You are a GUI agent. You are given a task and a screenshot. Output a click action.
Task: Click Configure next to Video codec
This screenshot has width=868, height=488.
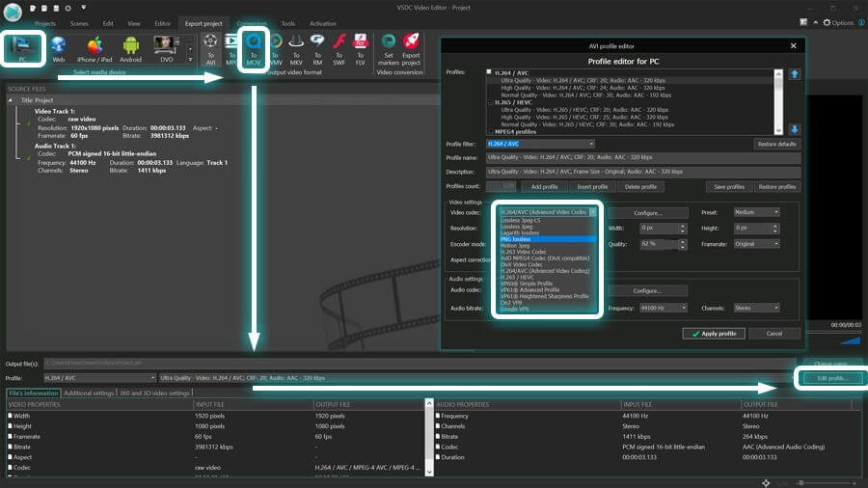point(648,213)
